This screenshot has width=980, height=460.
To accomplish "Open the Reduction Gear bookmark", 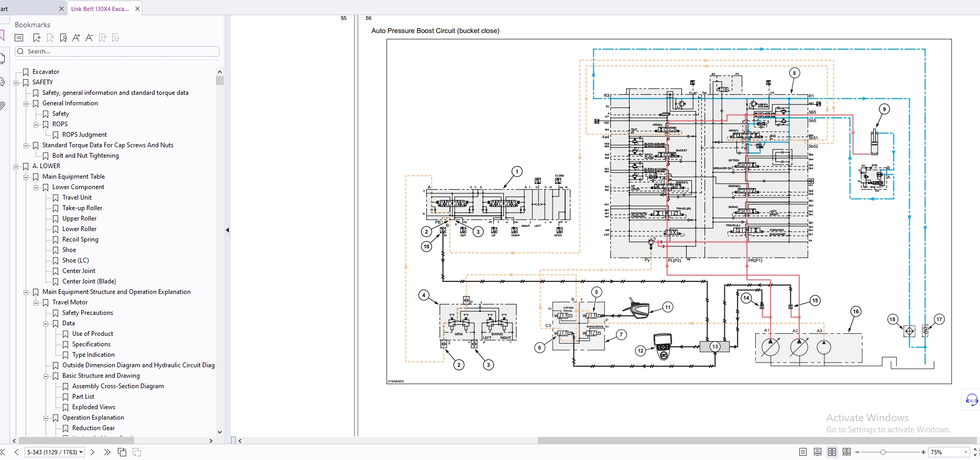I will point(93,428).
